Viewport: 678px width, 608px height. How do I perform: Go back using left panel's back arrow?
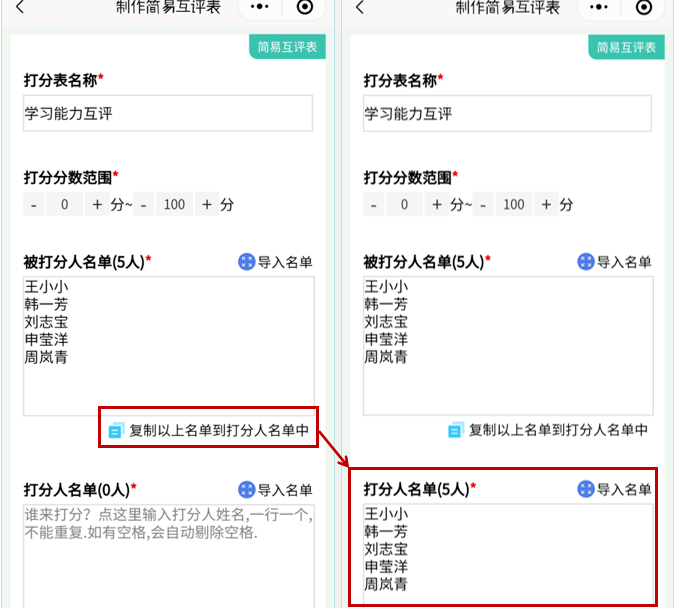(x=20, y=7)
